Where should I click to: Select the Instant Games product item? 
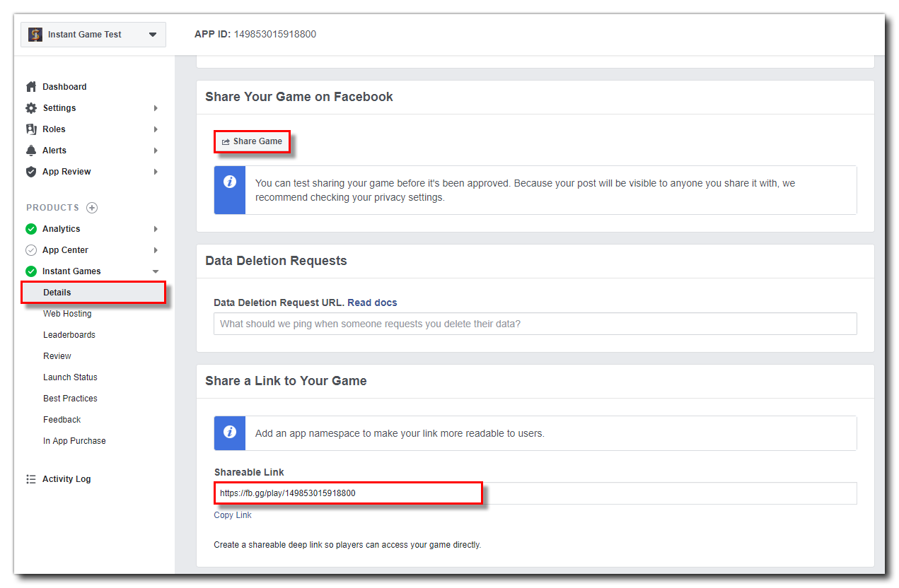71,271
